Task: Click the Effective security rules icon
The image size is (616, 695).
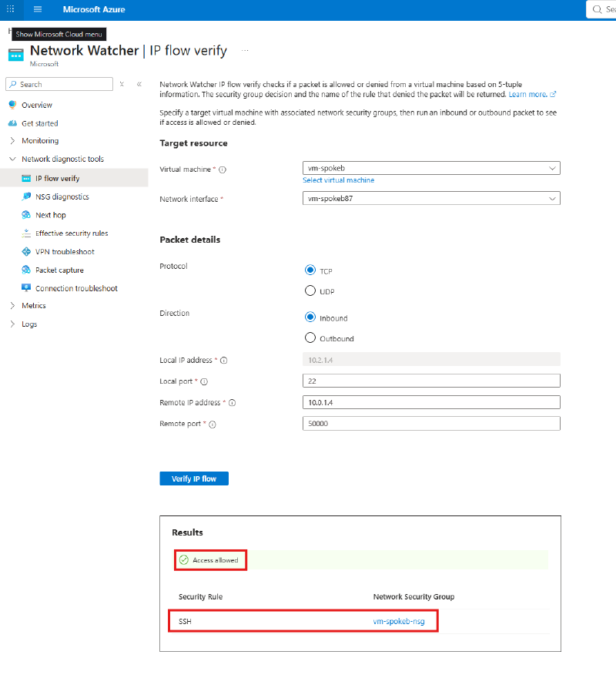Action: [x=26, y=233]
